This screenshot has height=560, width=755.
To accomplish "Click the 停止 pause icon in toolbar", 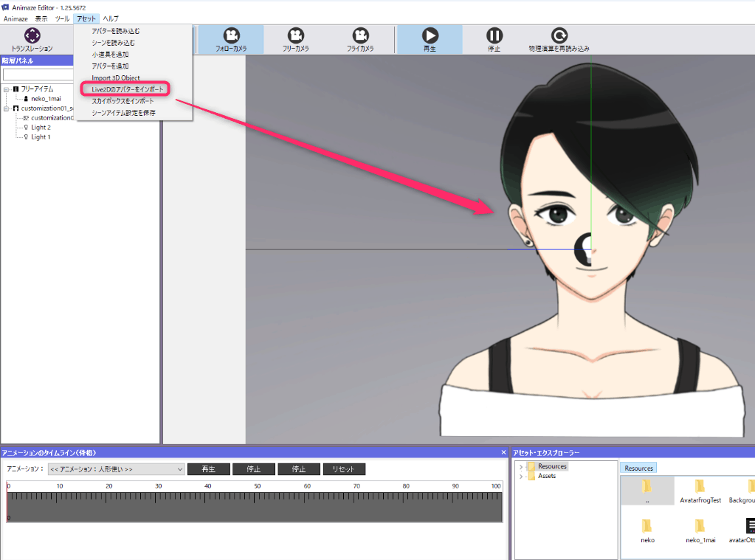I will (494, 35).
